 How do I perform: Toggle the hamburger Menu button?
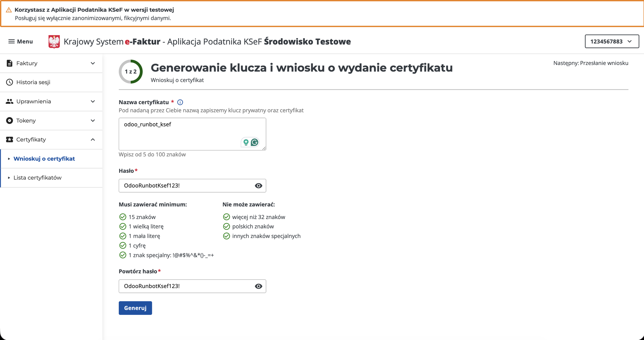coord(20,42)
